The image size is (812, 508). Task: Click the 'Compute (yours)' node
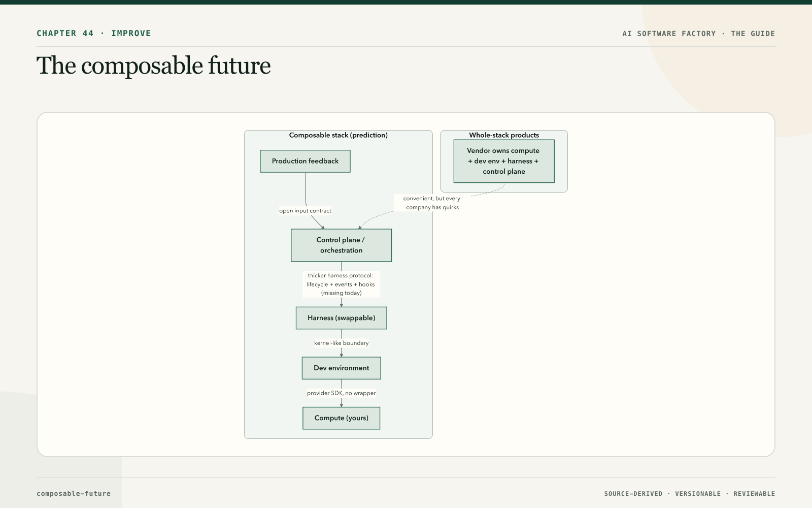[341, 418]
